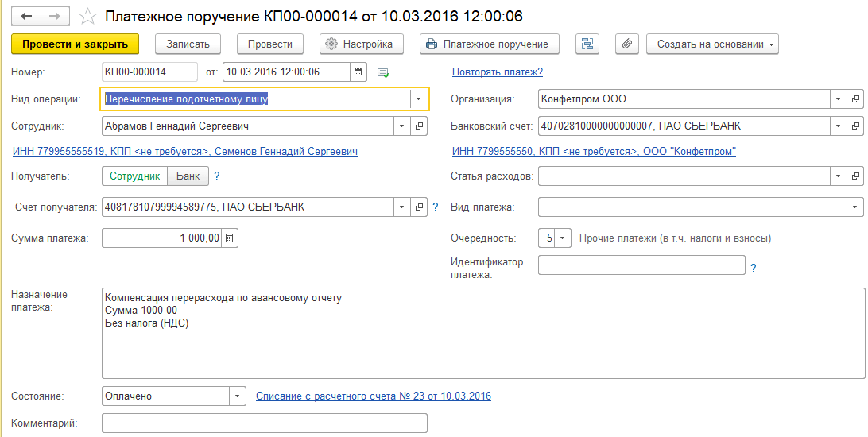Click Провести и закрыть button

(76, 44)
